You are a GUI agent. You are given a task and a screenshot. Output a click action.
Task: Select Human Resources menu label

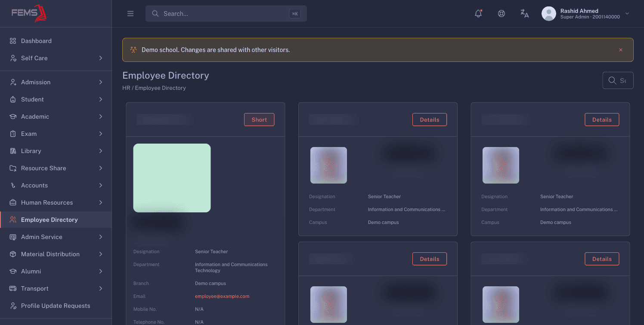47,202
